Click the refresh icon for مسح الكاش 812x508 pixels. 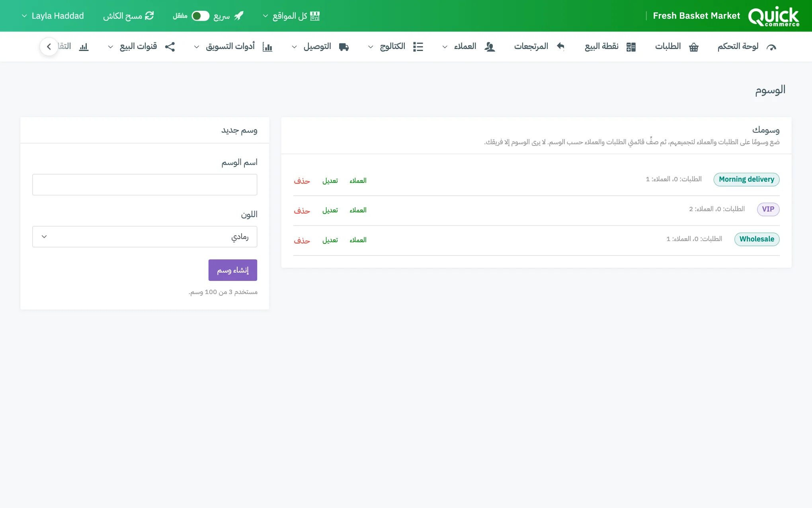(x=149, y=16)
